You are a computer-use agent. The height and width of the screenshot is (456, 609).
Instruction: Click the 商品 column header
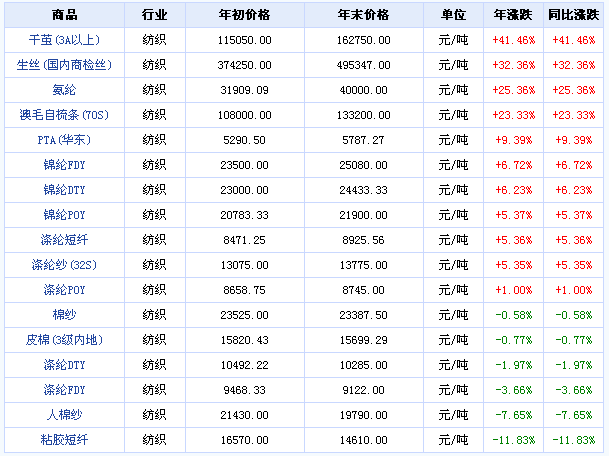62,15
